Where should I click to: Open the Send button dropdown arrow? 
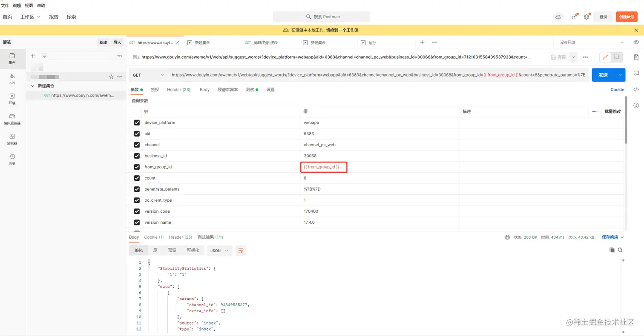[x=620, y=75]
